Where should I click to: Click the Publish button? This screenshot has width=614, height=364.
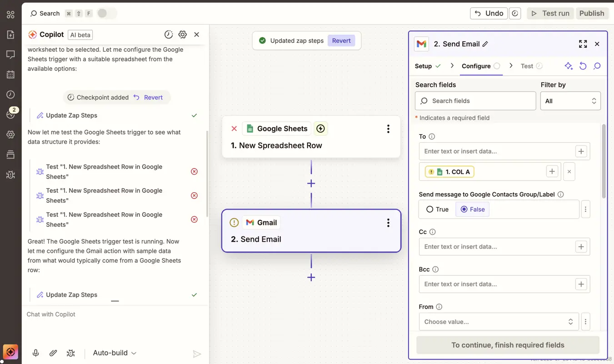592,13
